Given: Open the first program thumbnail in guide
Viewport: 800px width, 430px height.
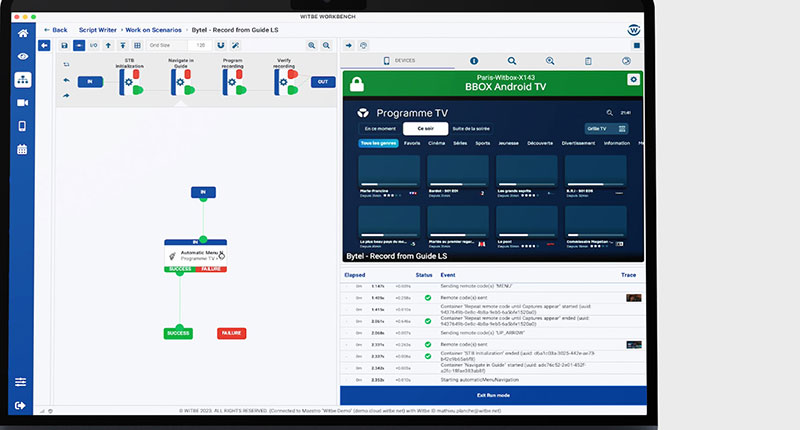Looking at the screenshot, I should pos(389,171).
